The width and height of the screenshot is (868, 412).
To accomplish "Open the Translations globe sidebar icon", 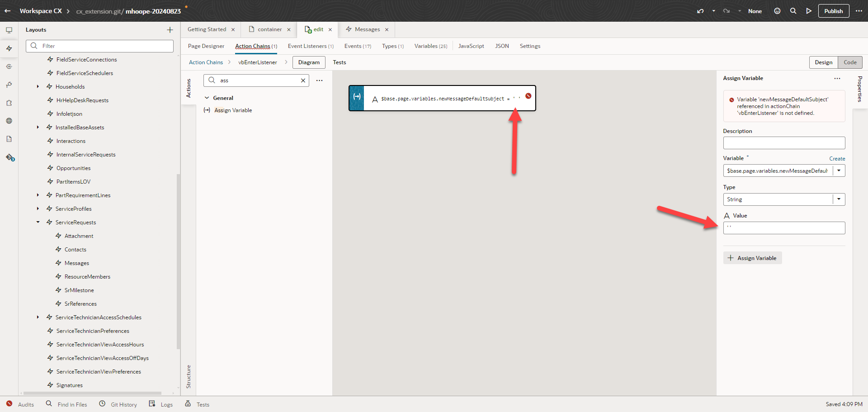I will (9, 121).
